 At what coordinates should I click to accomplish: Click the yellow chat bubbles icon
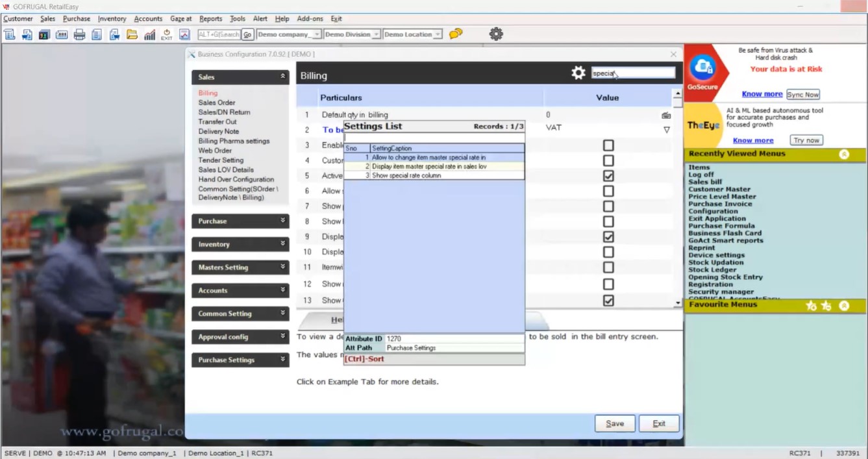tap(456, 34)
